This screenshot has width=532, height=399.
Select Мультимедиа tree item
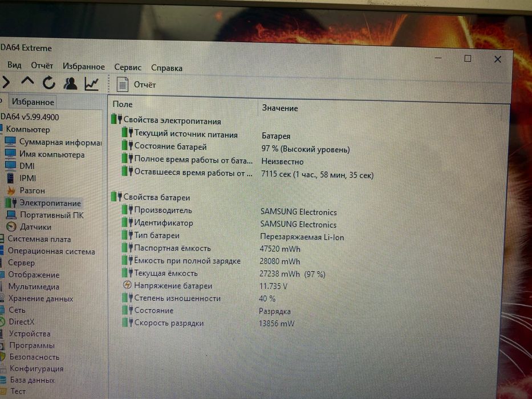(34, 287)
